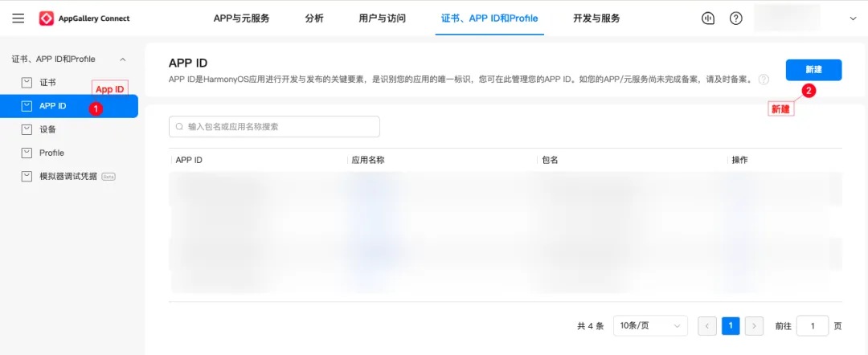Click the icon beside 证书

pyautogui.click(x=26, y=83)
